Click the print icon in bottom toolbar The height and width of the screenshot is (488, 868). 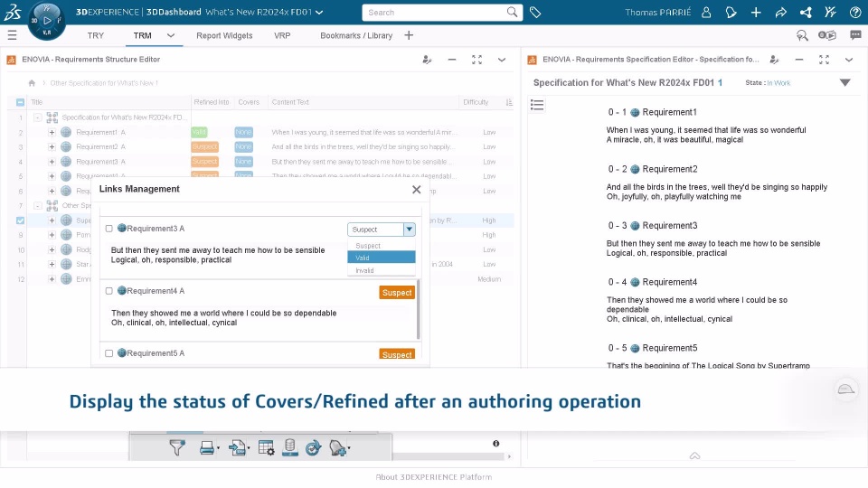click(x=208, y=447)
